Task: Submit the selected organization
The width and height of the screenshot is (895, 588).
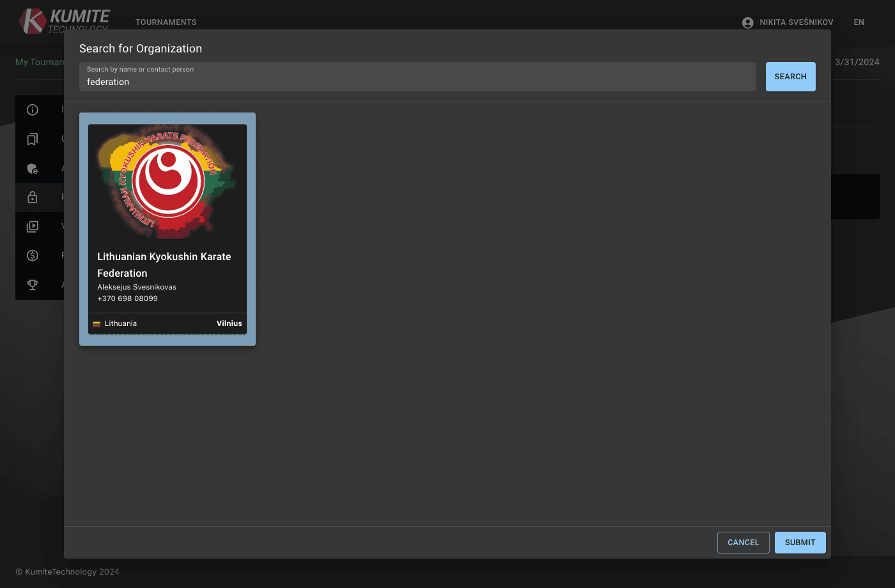Action: (x=800, y=542)
